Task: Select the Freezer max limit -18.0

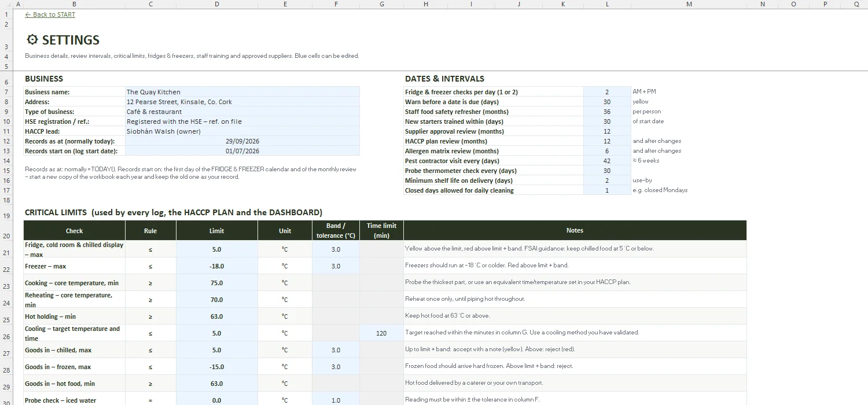Action: point(217,266)
